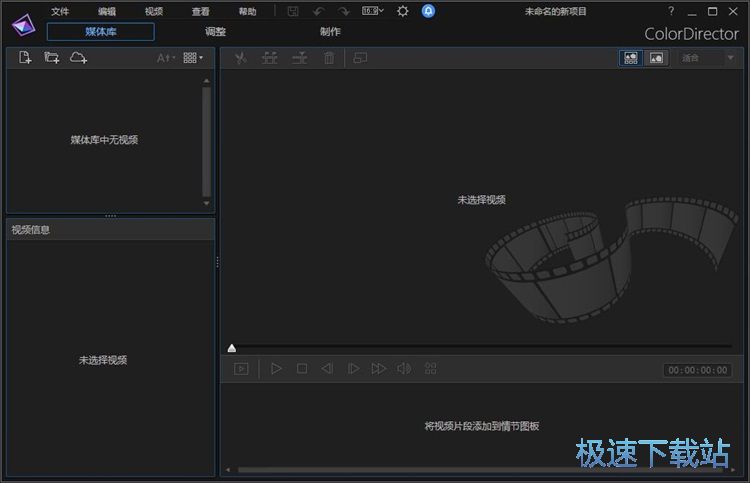Click the overlapping frames icon after the trash icon
Screen dimensions: 750x483
360,58
